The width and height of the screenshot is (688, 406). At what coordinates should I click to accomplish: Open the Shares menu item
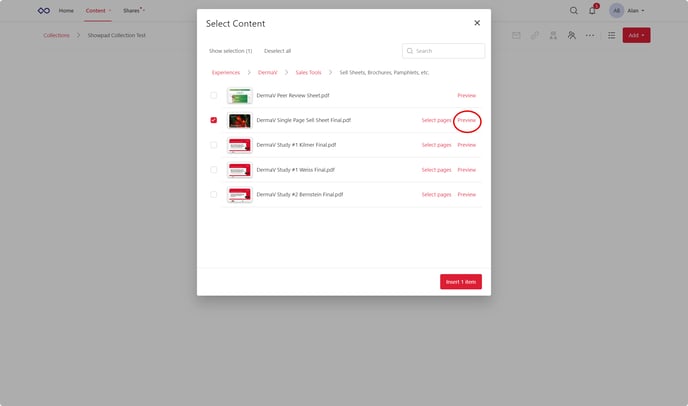(132, 10)
